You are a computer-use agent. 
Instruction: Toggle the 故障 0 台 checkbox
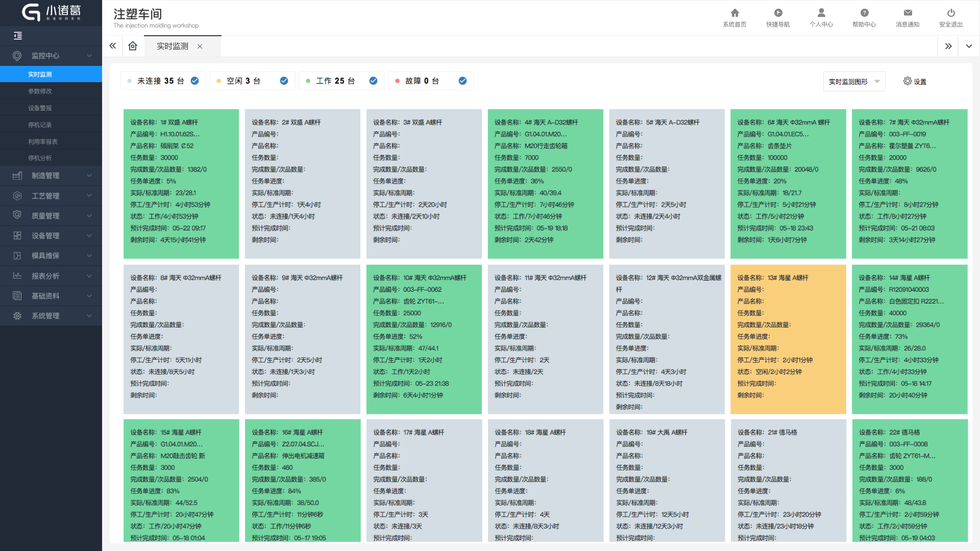pos(462,81)
